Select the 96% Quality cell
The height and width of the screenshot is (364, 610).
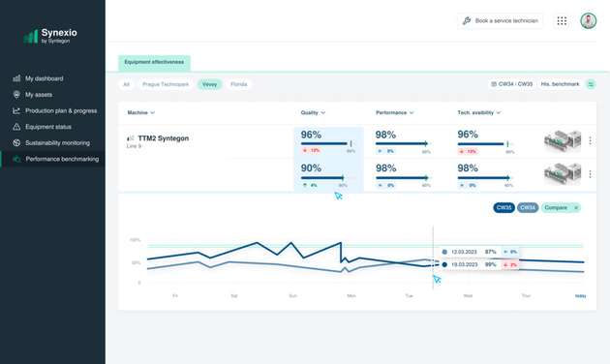[328, 142]
